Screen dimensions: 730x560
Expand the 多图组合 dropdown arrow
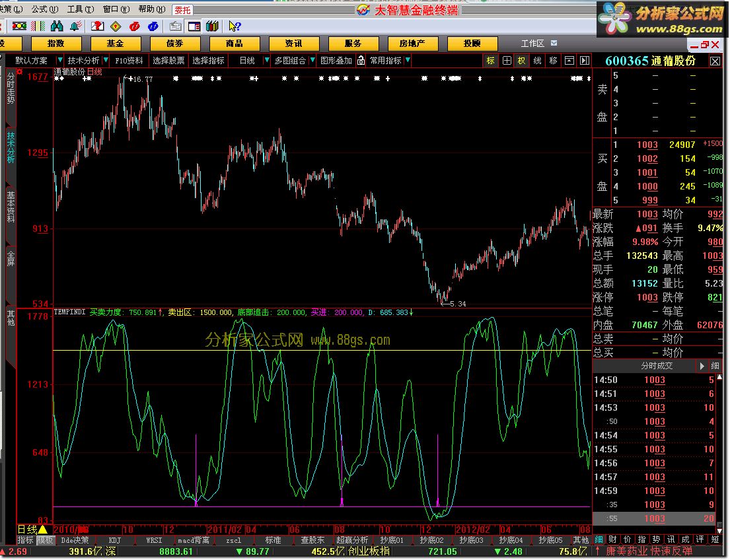312,61
